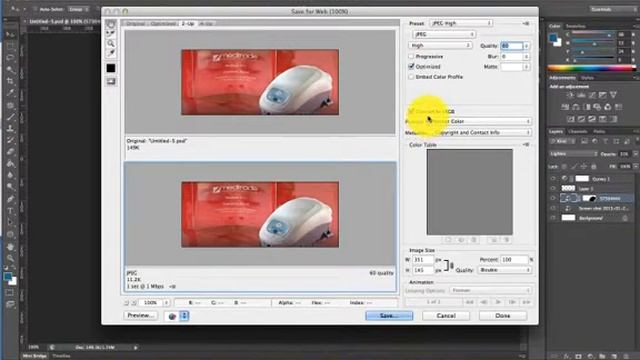The width and height of the screenshot is (640, 360).
Task: Select the Brush tool in Photoshop toolbar
Action: point(10,117)
